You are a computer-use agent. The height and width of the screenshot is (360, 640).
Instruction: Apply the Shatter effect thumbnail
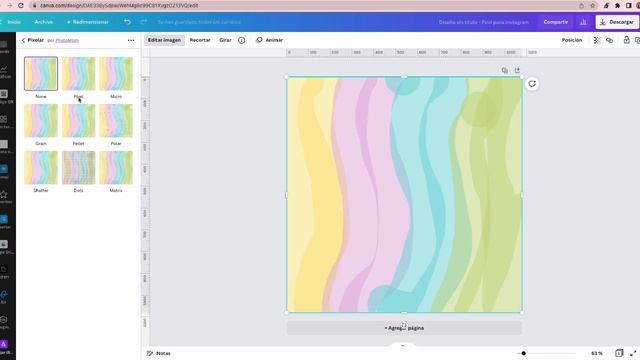(41, 167)
